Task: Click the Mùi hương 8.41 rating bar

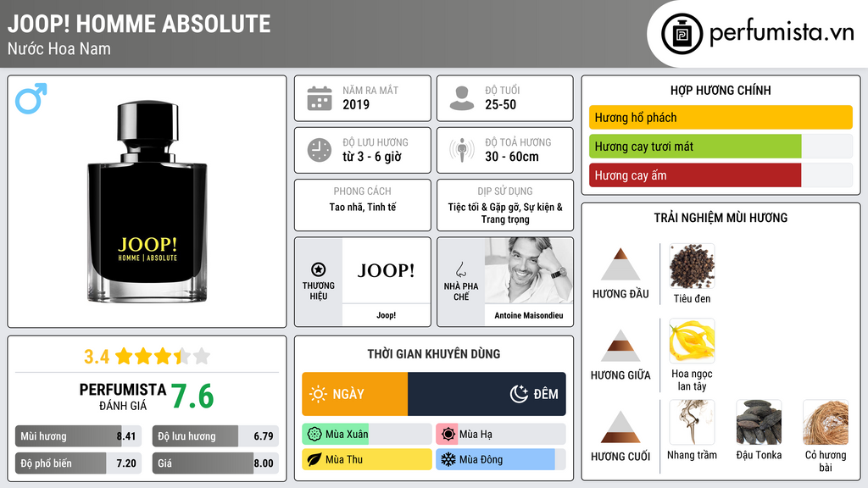Action: 78,436
